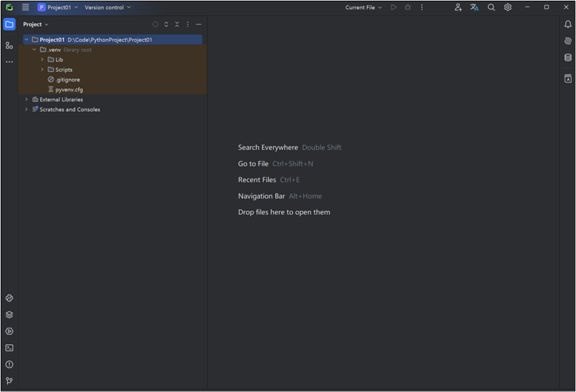This screenshot has width=576, height=392.
Task: Hide the Project panel with minimize dash
Action: 198,24
